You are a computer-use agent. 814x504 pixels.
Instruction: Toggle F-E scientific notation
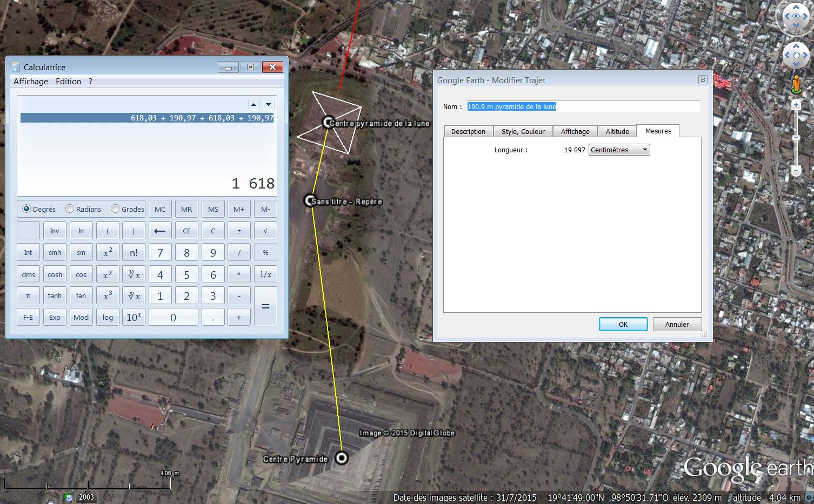click(28, 317)
